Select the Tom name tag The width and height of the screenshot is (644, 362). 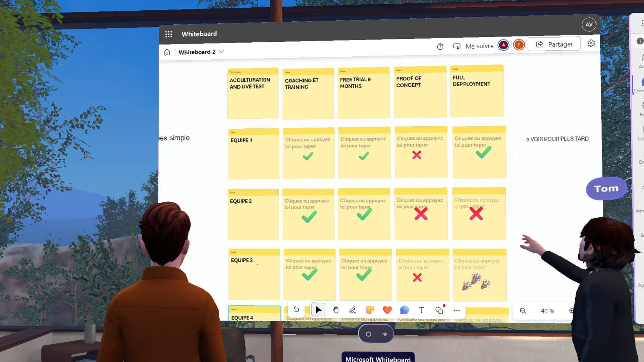[x=606, y=188]
